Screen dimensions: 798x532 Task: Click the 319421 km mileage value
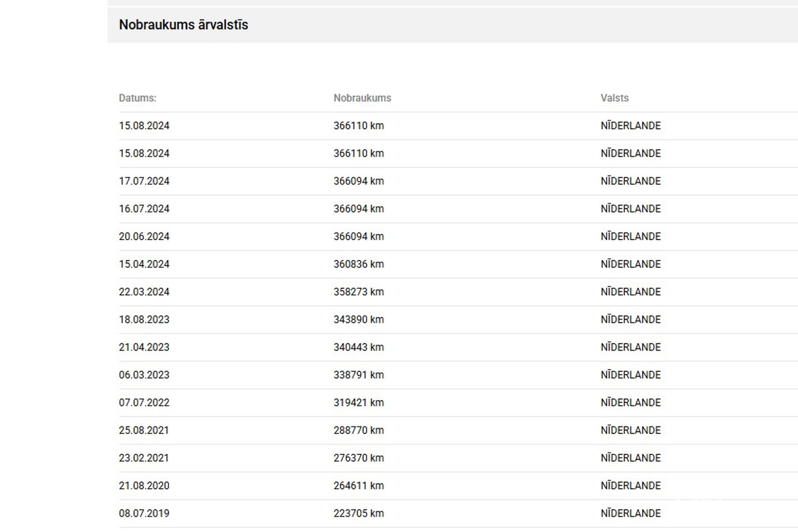click(358, 403)
